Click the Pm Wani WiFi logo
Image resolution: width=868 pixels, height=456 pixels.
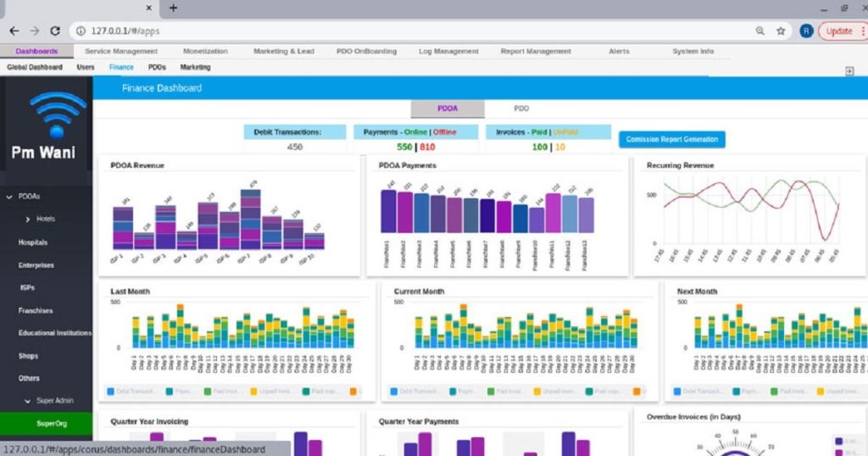pos(56,116)
